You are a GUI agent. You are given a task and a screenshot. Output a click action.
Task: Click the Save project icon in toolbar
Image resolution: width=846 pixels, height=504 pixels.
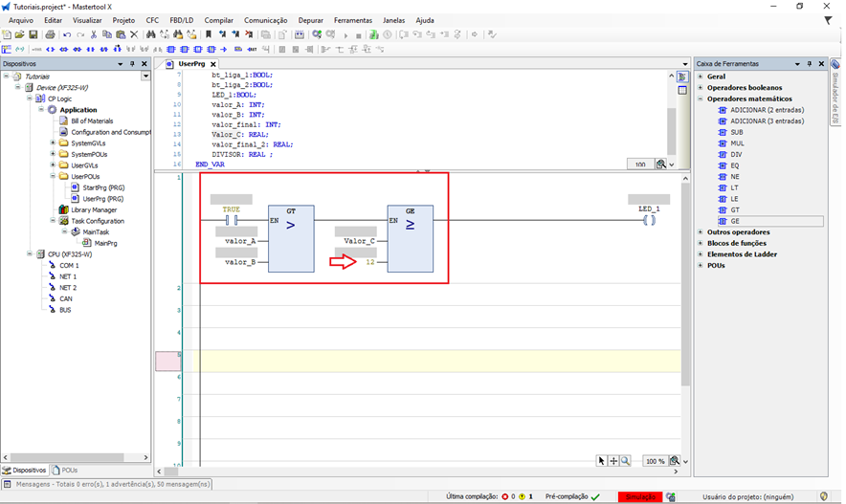point(33,34)
